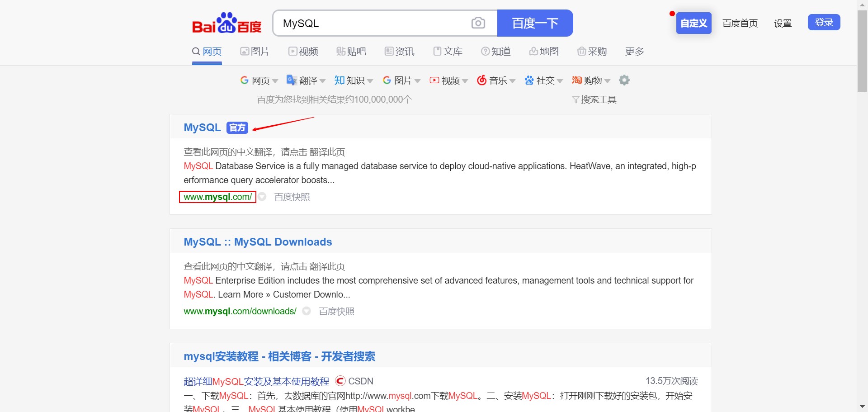Expand the 音乐 dropdown arrow
868x412 pixels.
pyautogui.click(x=512, y=81)
